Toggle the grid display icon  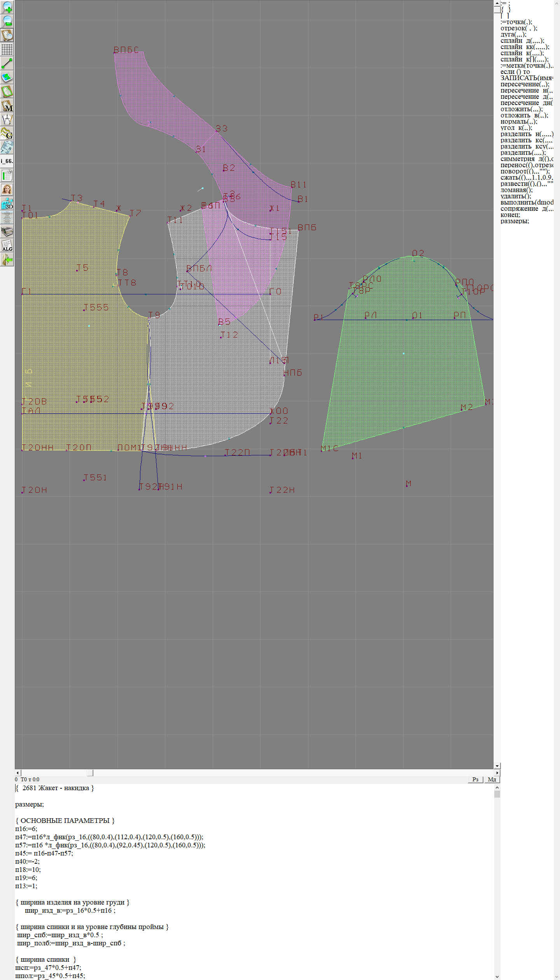[x=7, y=49]
